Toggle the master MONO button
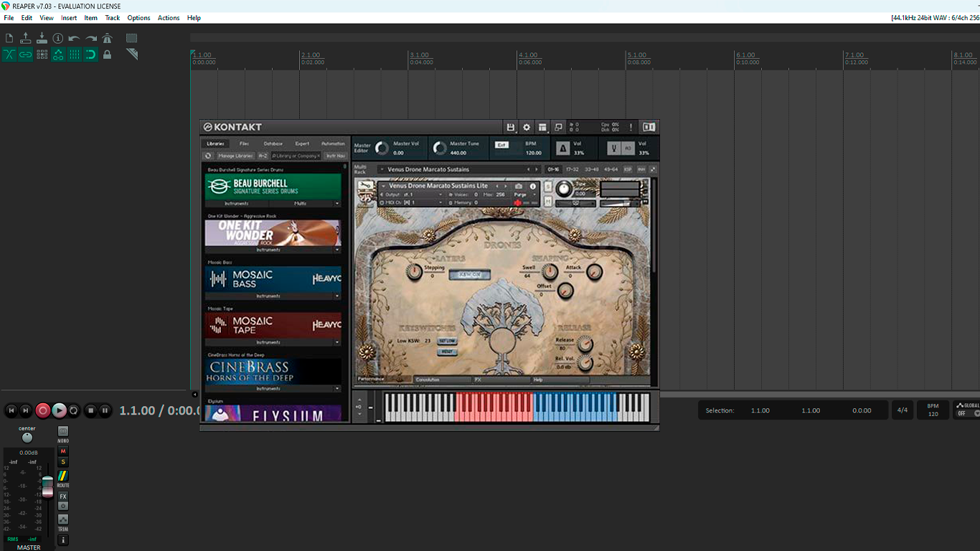Viewport: 980px width, 551px height. 63,431
